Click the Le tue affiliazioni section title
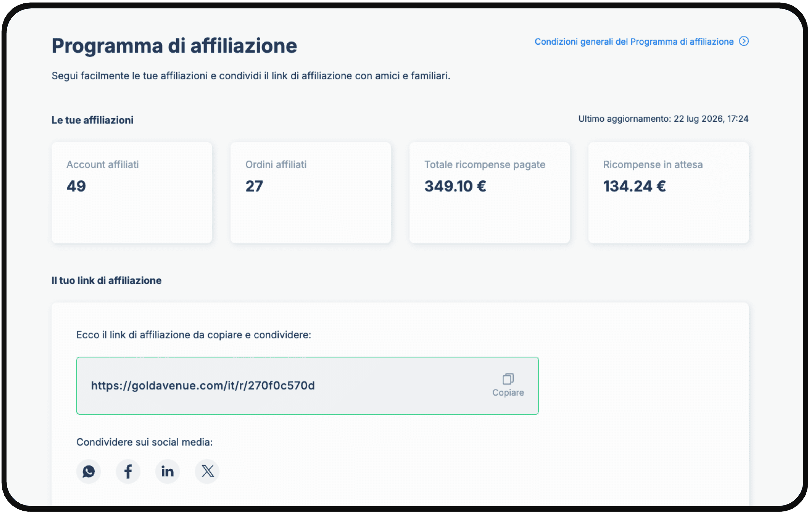 coord(92,120)
